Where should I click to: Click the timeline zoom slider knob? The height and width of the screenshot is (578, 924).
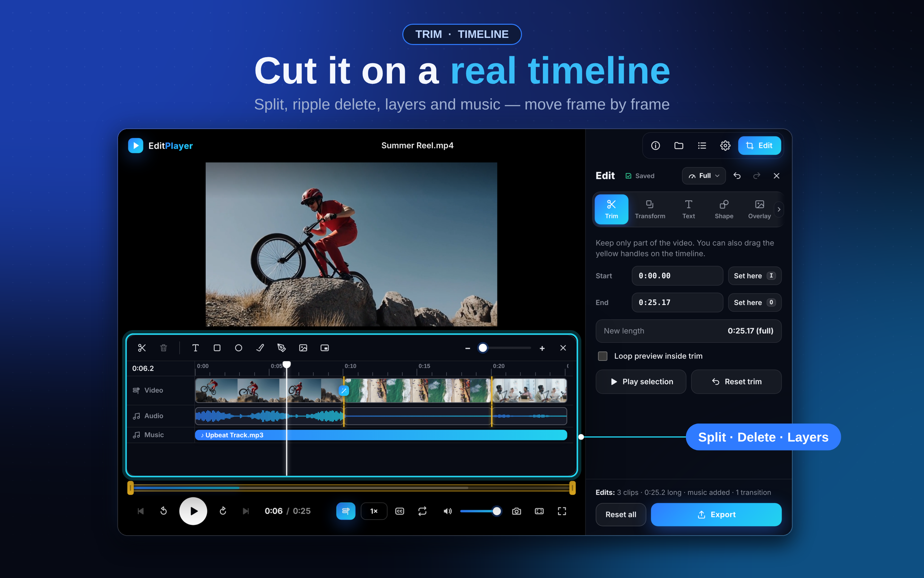[483, 348]
